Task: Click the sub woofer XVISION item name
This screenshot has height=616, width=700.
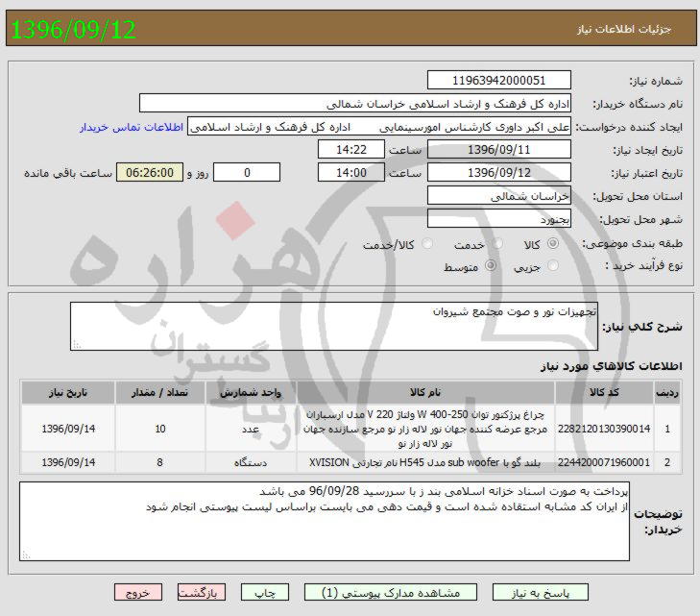Action: click(425, 462)
